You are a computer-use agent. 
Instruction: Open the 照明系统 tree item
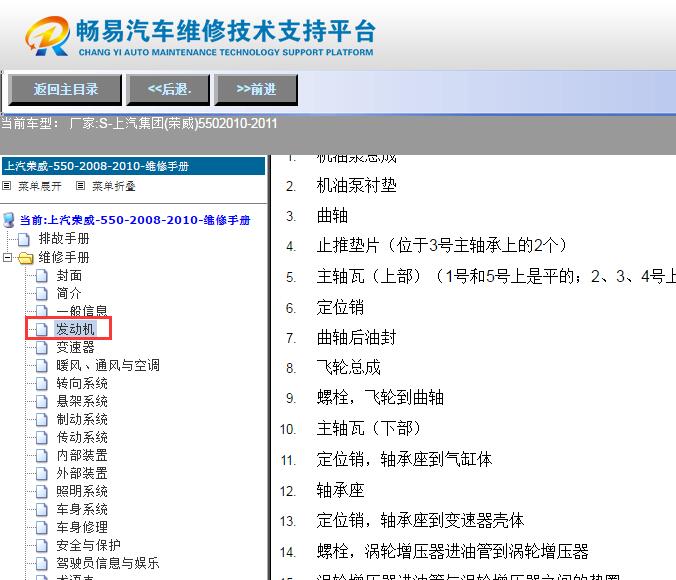click(82, 491)
